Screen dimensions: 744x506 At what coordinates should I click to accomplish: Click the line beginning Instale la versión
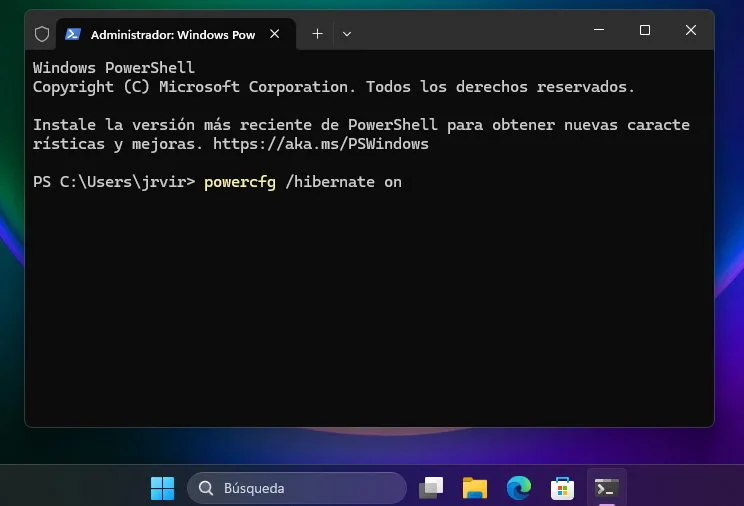pyautogui.click(x=361, y=125)
